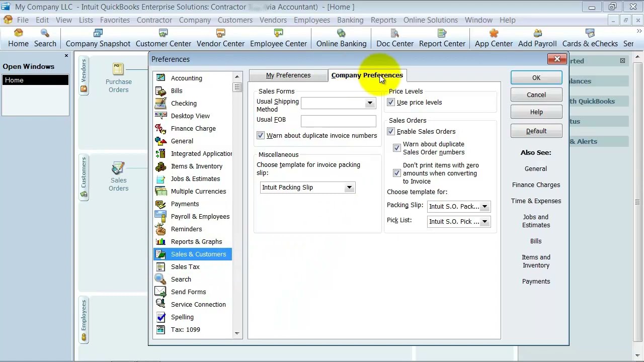Switch to My Preferences tab
644x362 pixels.
288,75
